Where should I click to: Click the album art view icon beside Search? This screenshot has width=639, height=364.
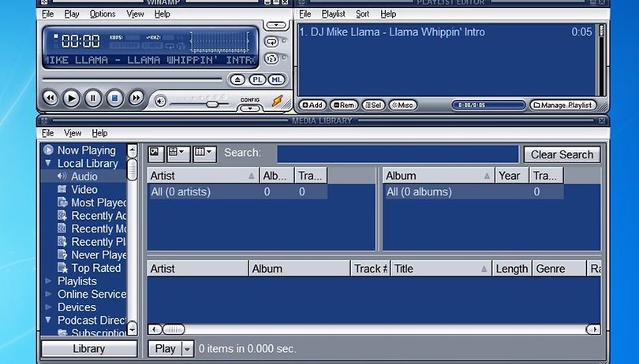pos(155,154)
